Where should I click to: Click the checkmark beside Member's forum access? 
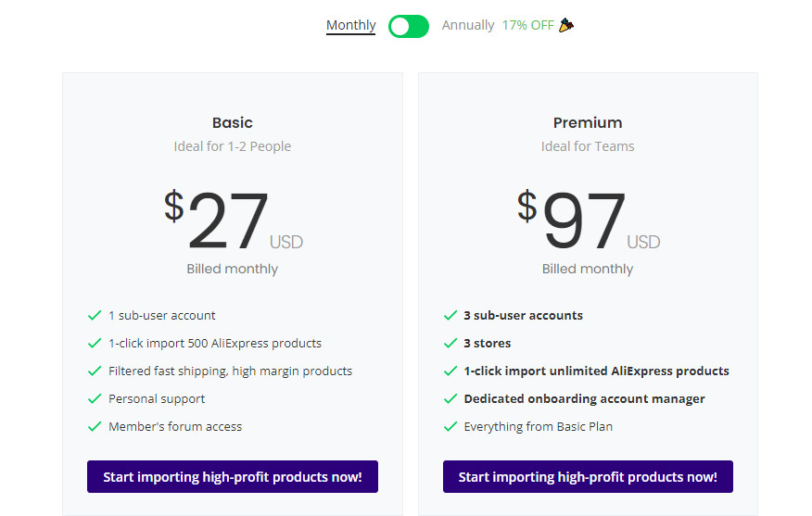tap(95, 426)
